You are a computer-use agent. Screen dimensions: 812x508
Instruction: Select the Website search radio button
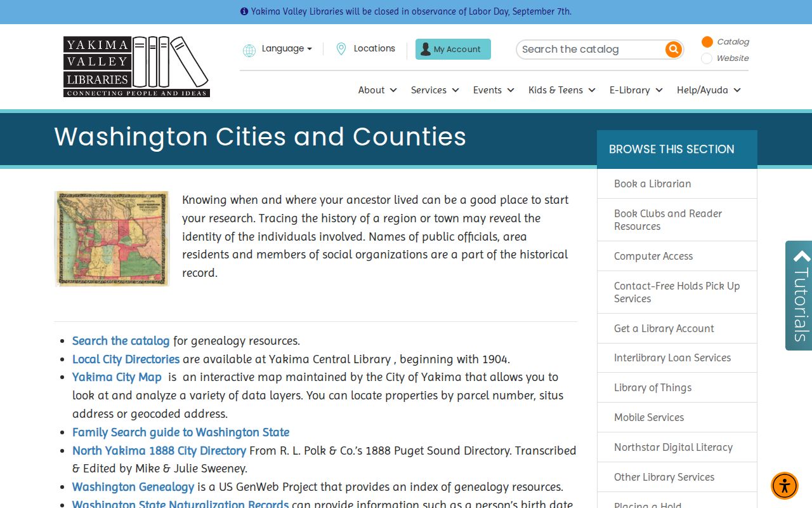click(707, 58)
